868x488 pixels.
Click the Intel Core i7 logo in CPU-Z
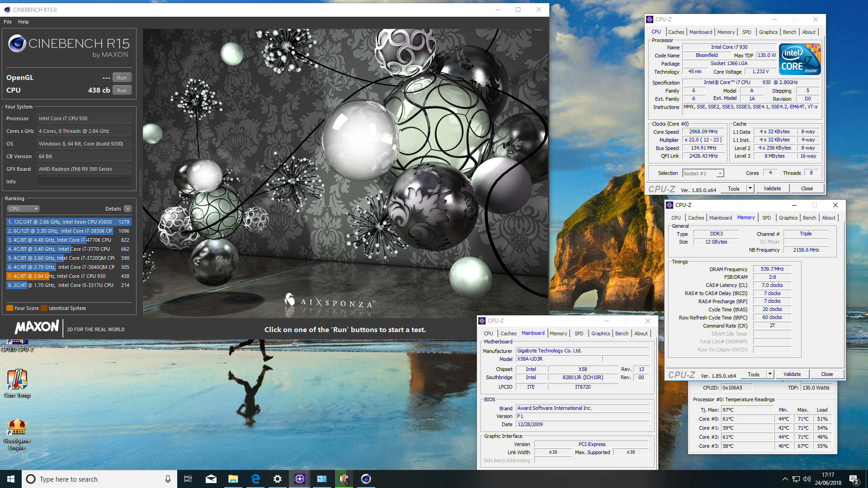pos(799,59)
